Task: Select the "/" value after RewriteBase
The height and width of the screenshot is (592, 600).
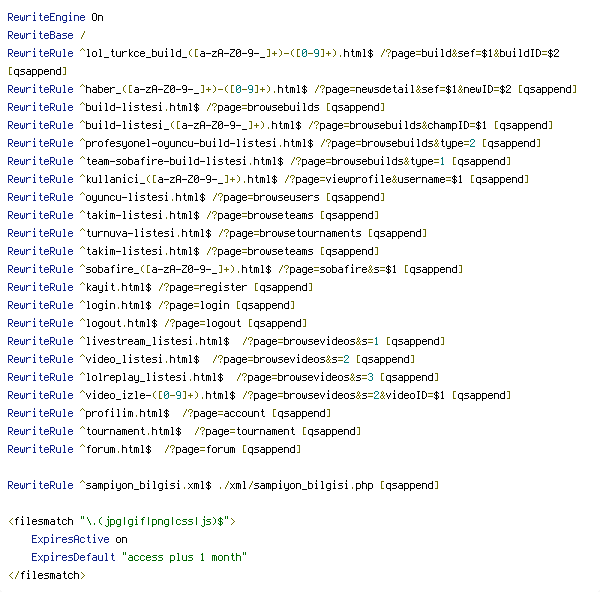Action: coord(82,36)
